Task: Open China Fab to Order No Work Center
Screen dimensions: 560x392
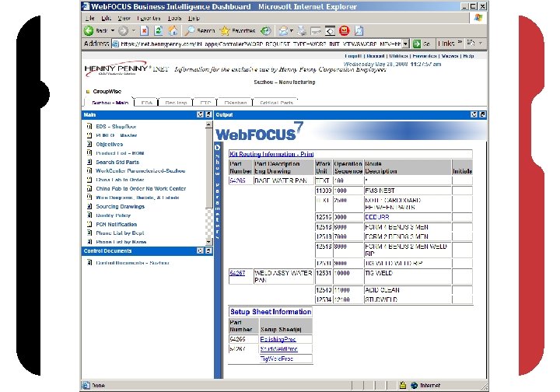Action: click(141, 188)
